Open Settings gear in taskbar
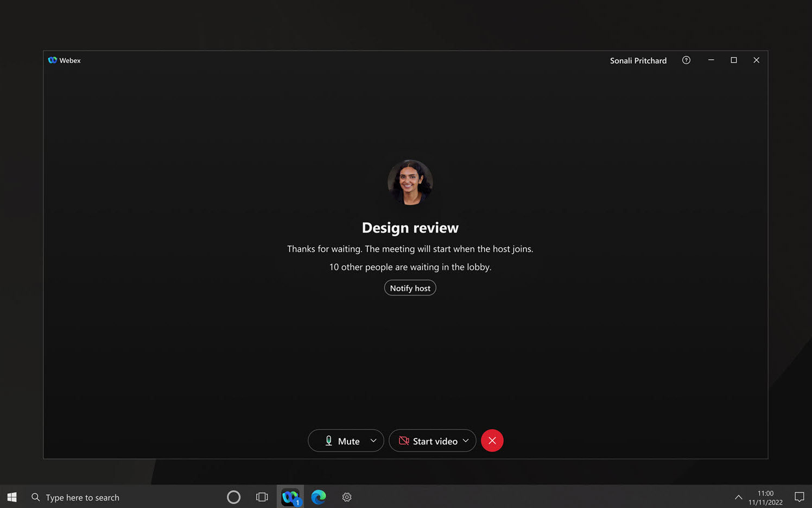 coord(347,497)
